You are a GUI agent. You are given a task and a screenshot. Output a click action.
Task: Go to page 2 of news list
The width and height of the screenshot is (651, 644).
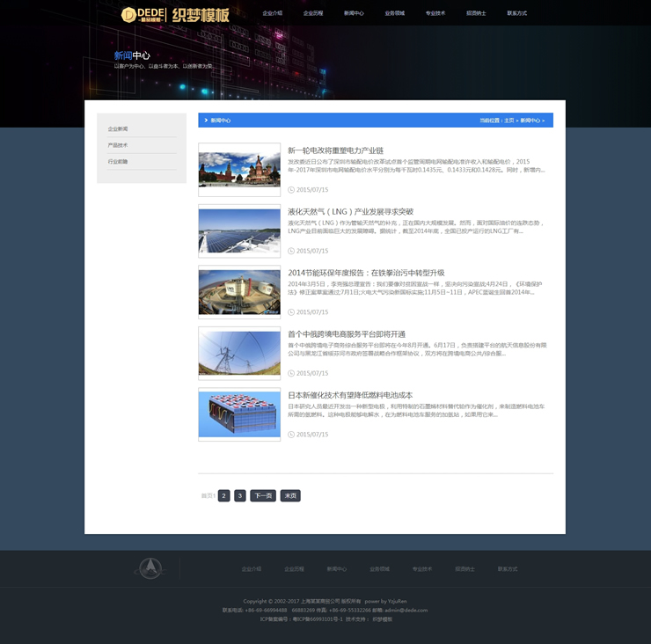224,496
